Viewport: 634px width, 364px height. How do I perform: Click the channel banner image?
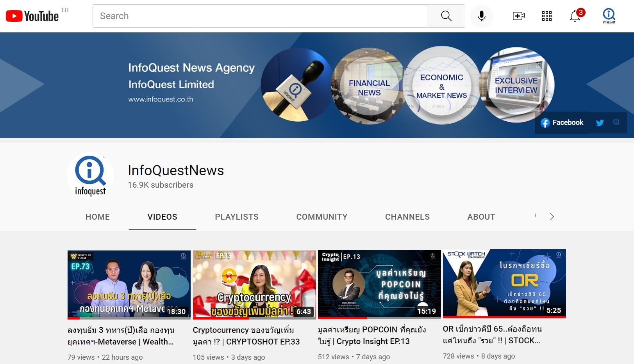click(317, 85)
